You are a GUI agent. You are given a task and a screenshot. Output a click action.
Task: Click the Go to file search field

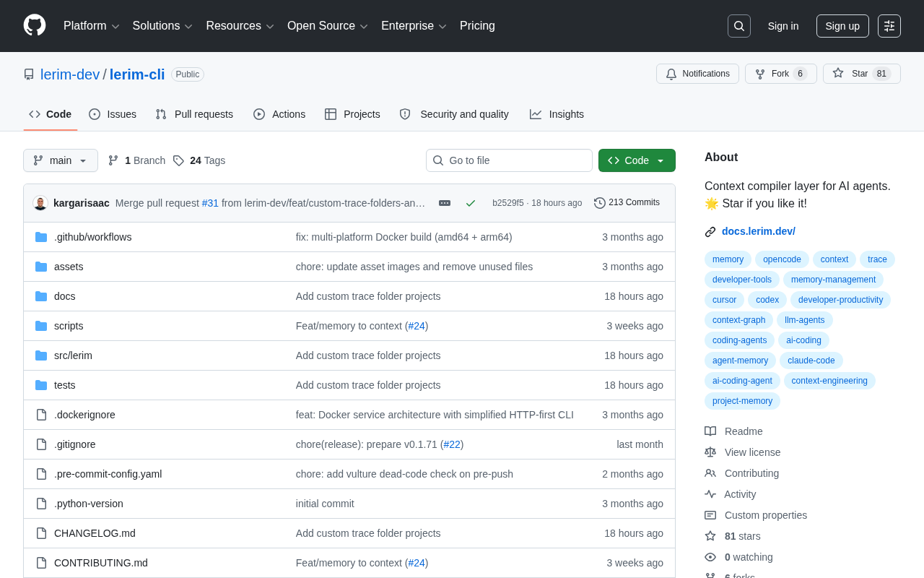509,160
